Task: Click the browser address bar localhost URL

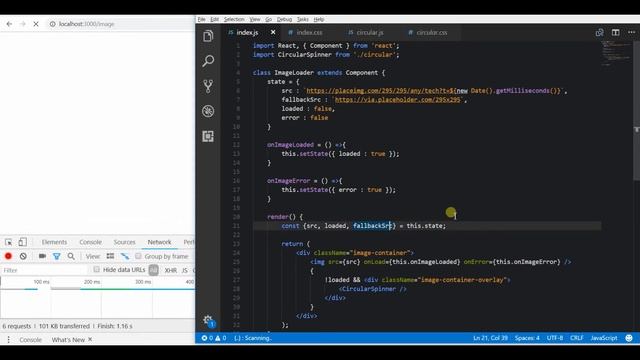Action: (86, 24)
